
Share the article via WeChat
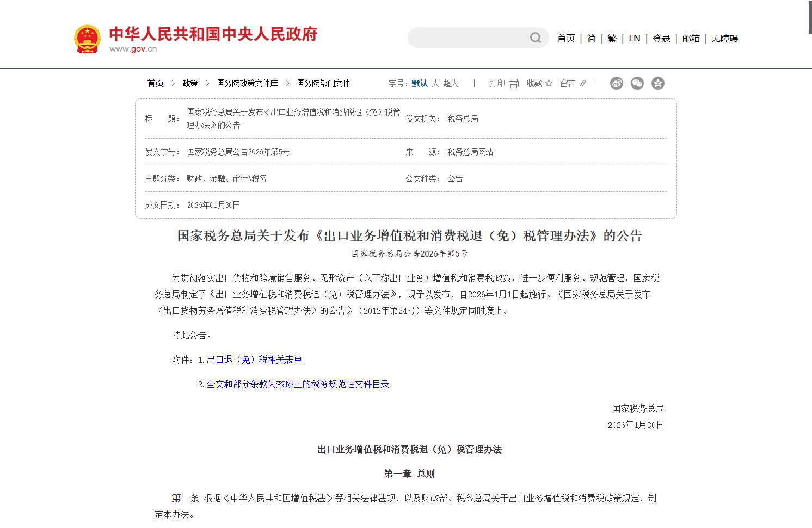point(637,83)
